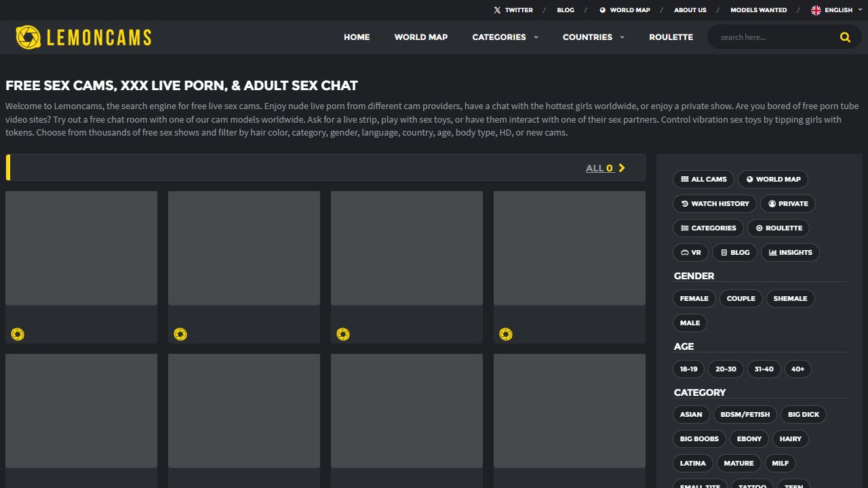The width and height of the screenshot is (868, 488).
Task: Open the Twitter link in top bar
Action: pos(513,10)
